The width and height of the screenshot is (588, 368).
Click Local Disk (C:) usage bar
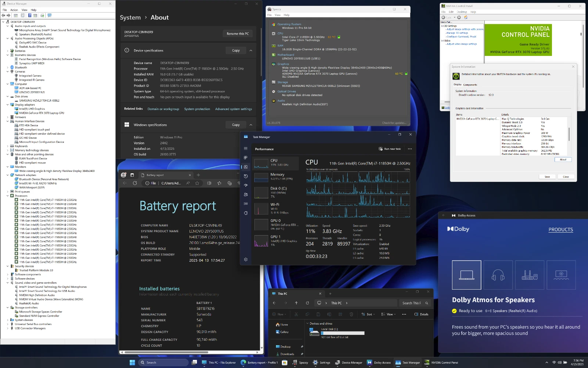(x=343, y=333)
